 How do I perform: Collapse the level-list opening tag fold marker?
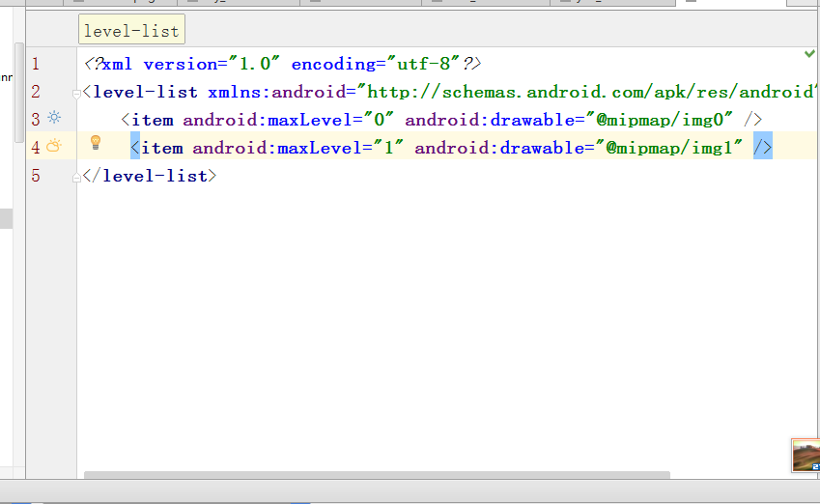76,94
